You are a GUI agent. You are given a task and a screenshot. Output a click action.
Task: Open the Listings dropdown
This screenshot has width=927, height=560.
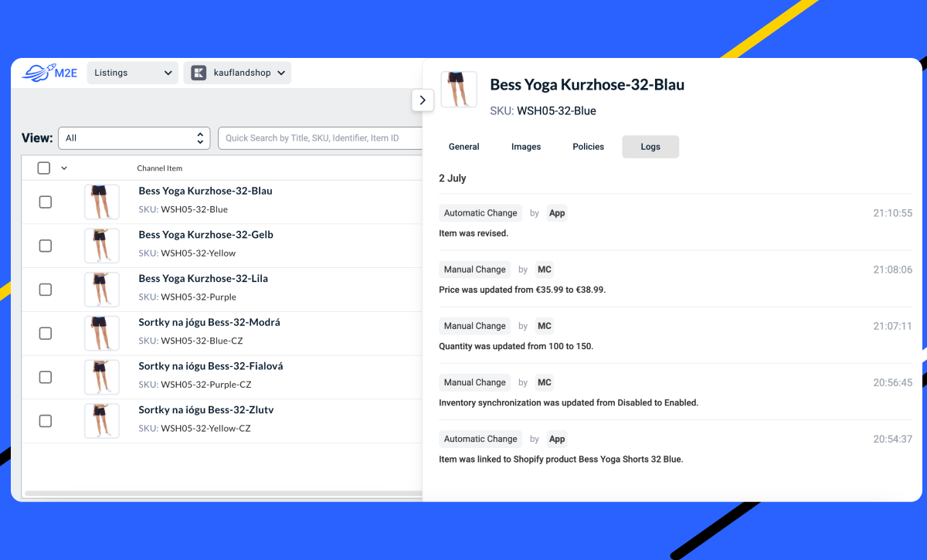[132, 73]
